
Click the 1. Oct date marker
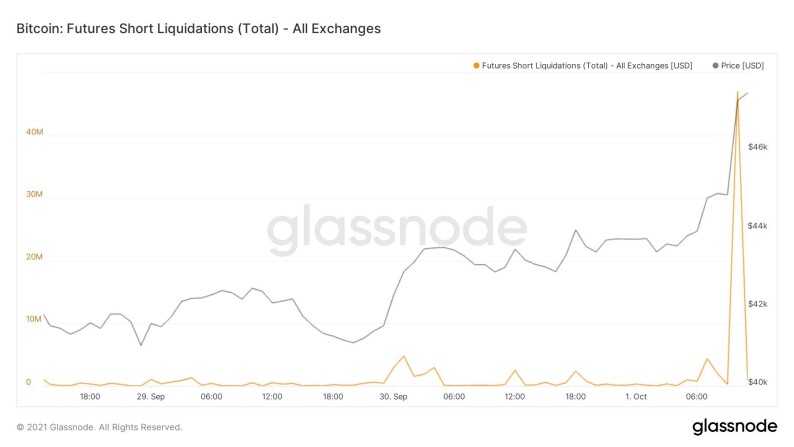tap(636, 396)
